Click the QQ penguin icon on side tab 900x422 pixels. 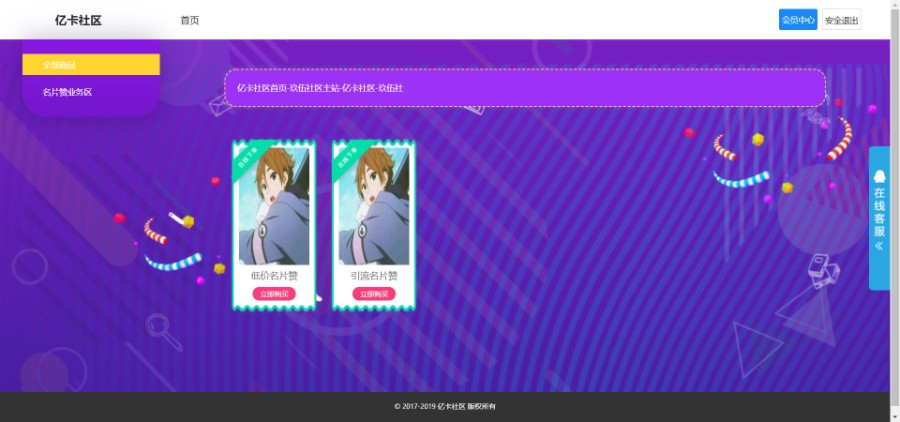[879, 176]
